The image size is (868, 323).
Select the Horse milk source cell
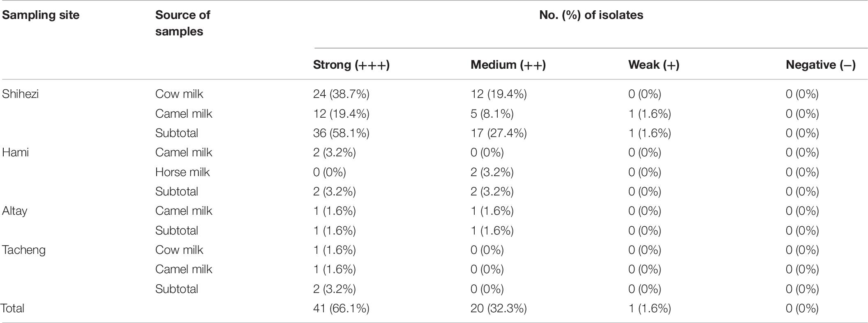tap(182, 172)
